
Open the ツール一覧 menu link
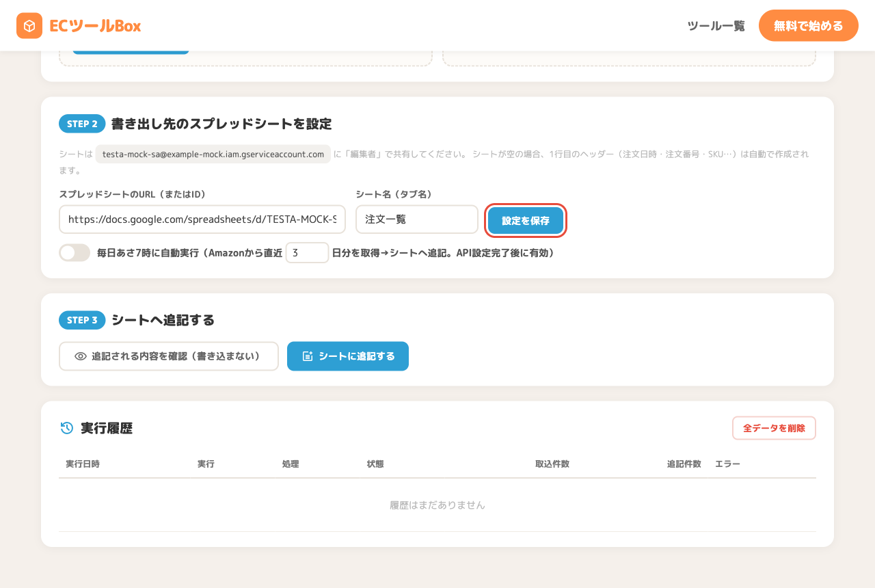[716, 26]
